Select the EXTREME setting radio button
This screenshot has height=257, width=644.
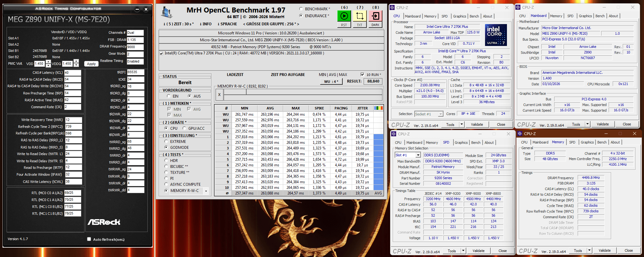(x=166, y=141)
